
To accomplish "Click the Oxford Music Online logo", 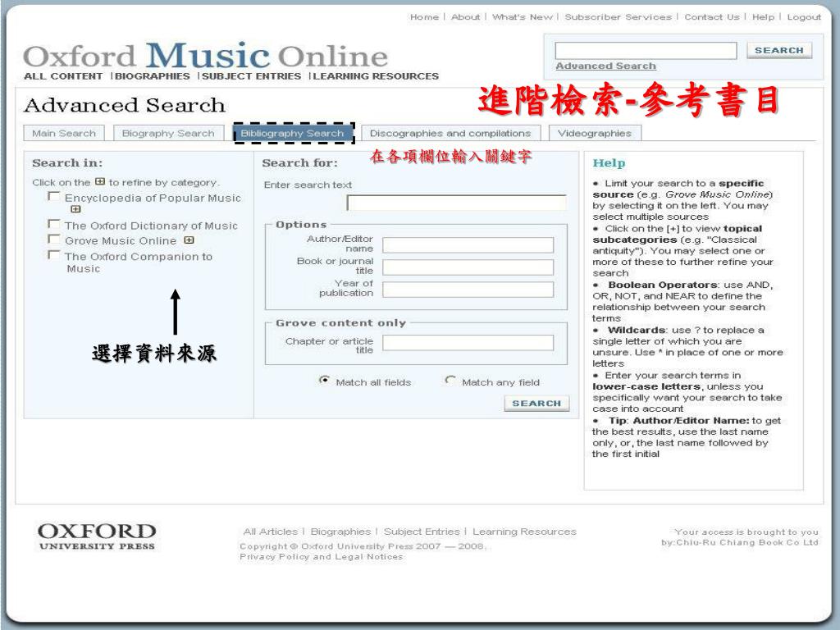I will [x=205, y=56].
